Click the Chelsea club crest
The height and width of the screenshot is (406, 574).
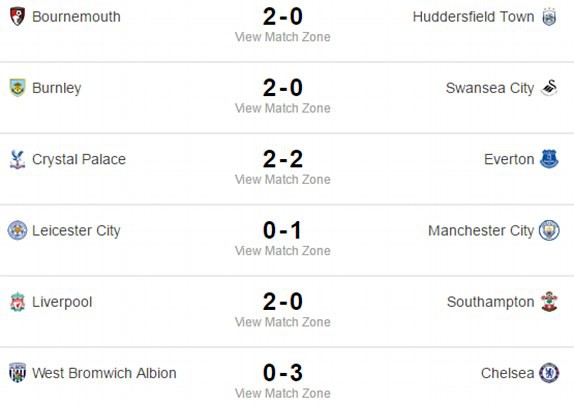549,373
